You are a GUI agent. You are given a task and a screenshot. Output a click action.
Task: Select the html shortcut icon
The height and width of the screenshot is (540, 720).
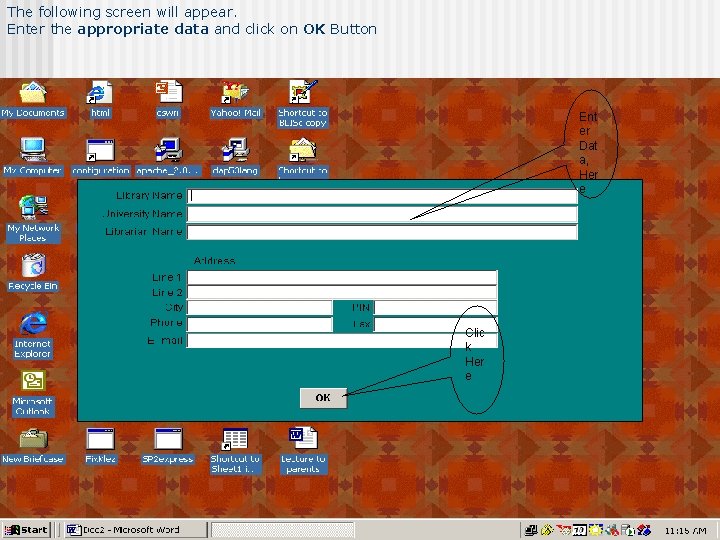[x=100, y=100]
